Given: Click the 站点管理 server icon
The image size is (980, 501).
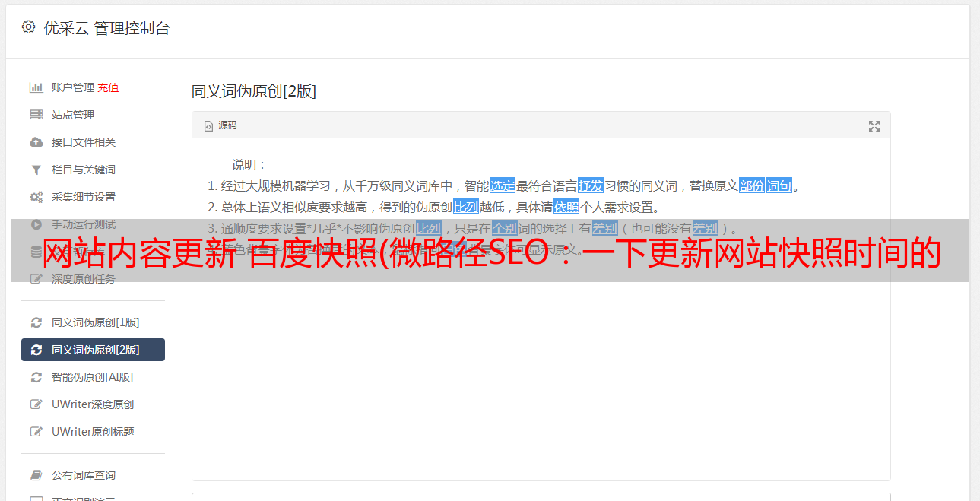Looking at the screenshot, I should point(36,115).
